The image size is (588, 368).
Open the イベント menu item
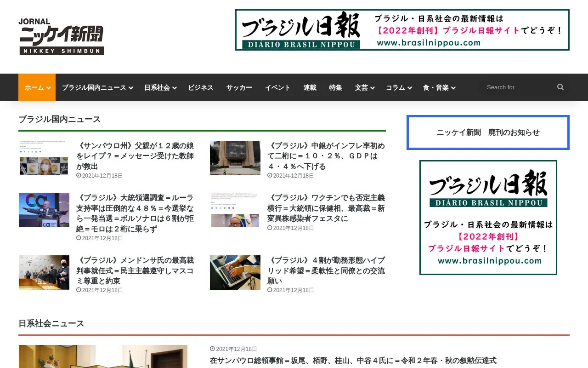tap(278, 87)
